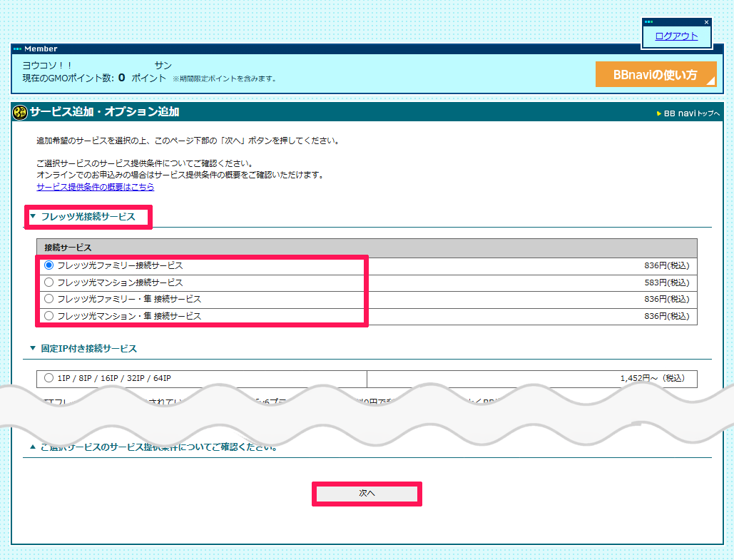Choose フレッツ光ファミリー・隼 接続サービス radio option
Viewport: 734px width, 560px height.
coord(49,299)
